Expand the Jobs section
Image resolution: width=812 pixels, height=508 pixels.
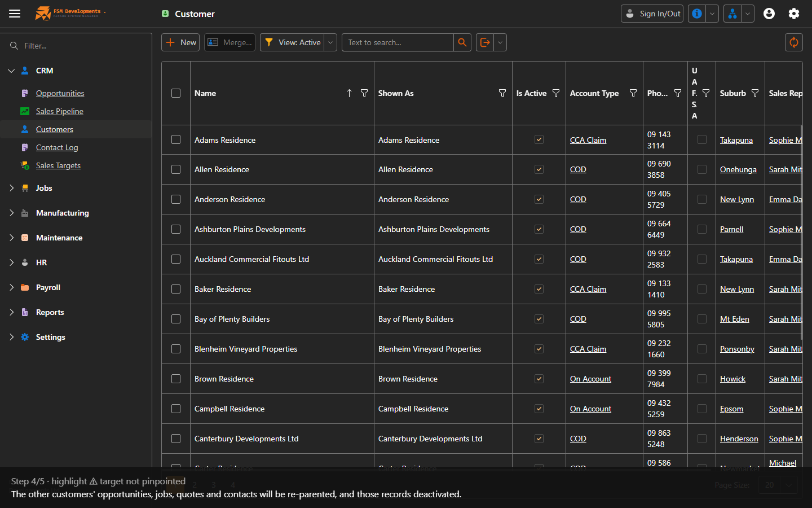click(11, 188)
